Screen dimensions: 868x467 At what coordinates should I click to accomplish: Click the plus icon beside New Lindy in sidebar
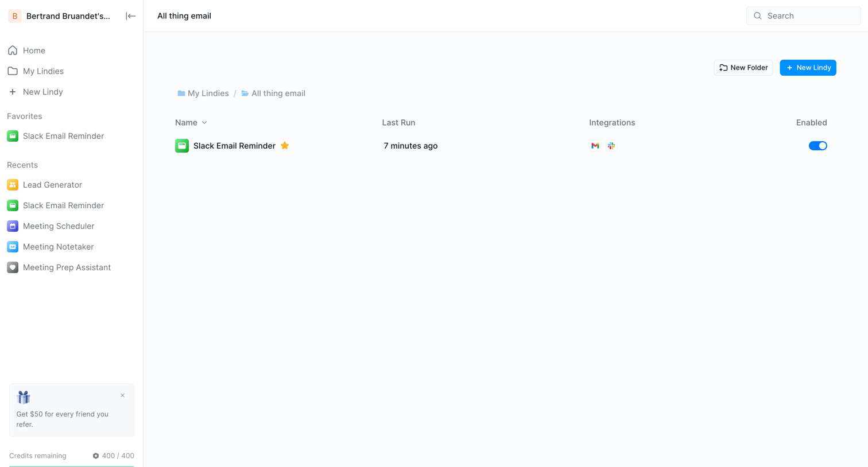[x=13, y=92]
